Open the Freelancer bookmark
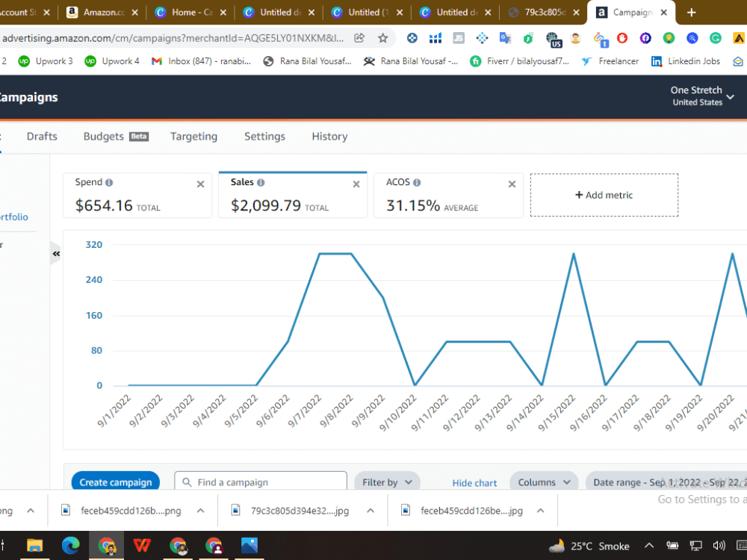Image resolution: width=747 pixels, height=560 pixels. click(x=610, y=61)
